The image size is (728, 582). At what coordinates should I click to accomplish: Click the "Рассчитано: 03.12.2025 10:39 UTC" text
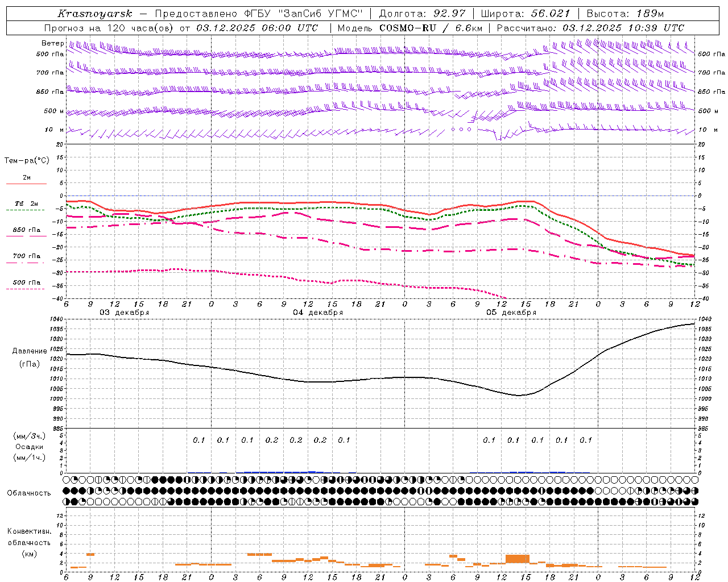tap(590, 28)
